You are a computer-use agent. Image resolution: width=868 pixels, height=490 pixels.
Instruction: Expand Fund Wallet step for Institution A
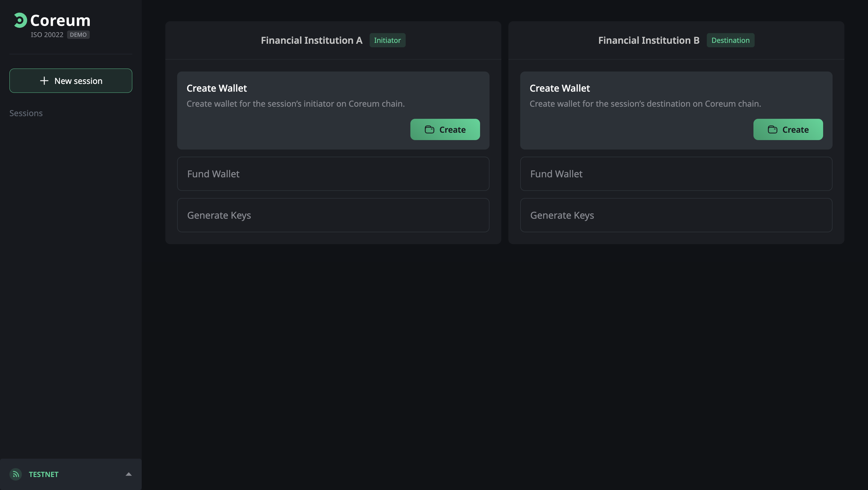pos(333,174)
